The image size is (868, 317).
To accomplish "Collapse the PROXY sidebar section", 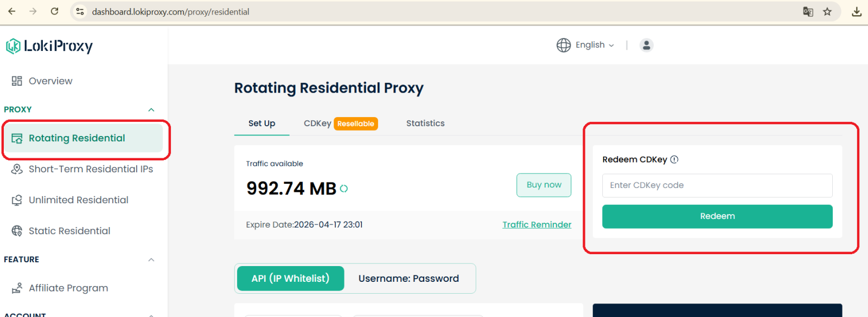I will click(x=151, y=109).
